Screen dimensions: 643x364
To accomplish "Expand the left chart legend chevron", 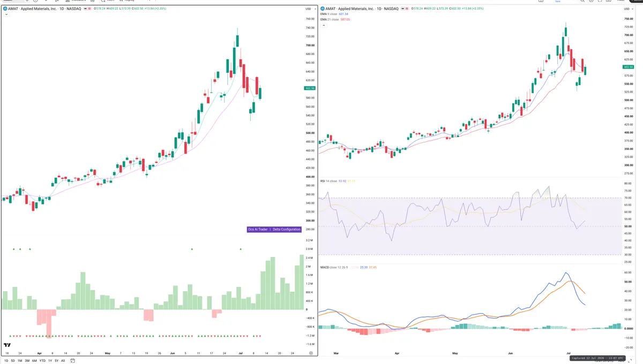I will tap(6, 14).
